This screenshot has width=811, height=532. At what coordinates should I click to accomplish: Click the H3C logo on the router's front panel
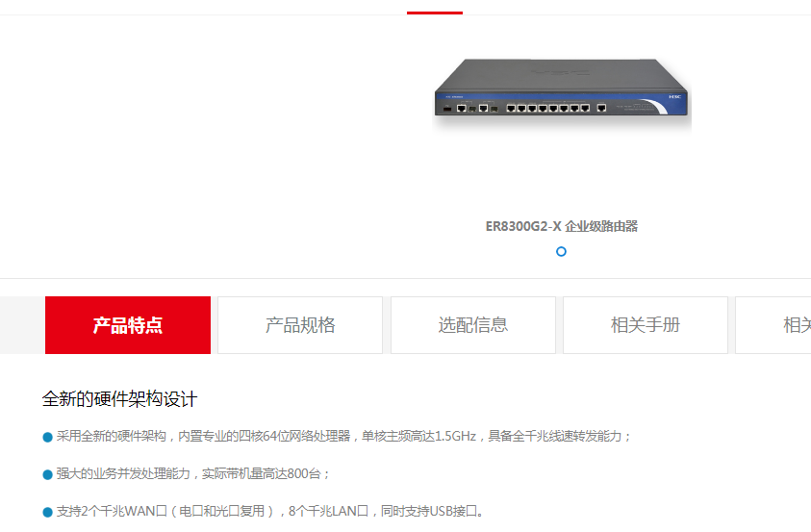coord(674,96)
